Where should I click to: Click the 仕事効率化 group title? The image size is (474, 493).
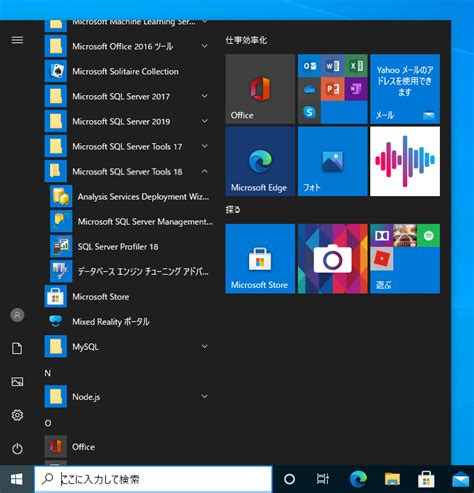point(246,40)
